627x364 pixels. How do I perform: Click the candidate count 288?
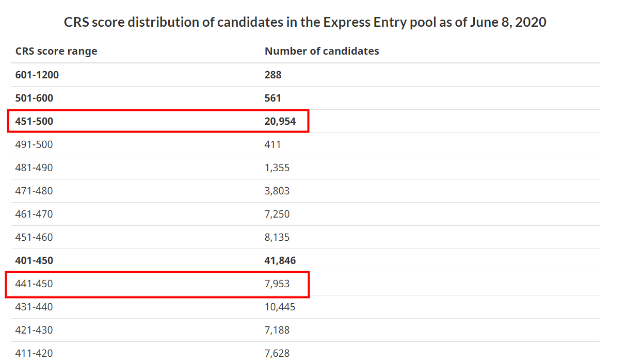273,75
